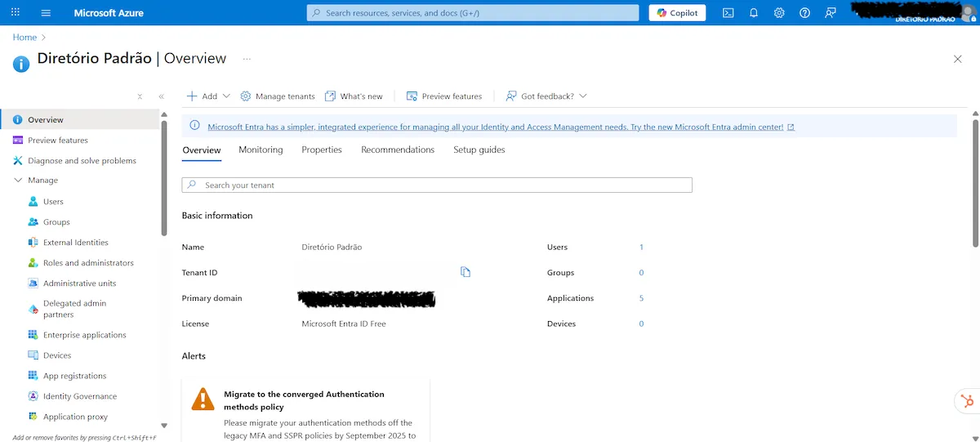Click the Groups icon in sidebar

coord(33,221)
